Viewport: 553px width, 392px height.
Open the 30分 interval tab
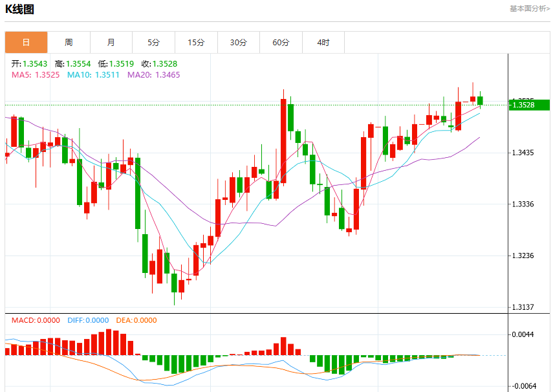(x=239, y=42)
